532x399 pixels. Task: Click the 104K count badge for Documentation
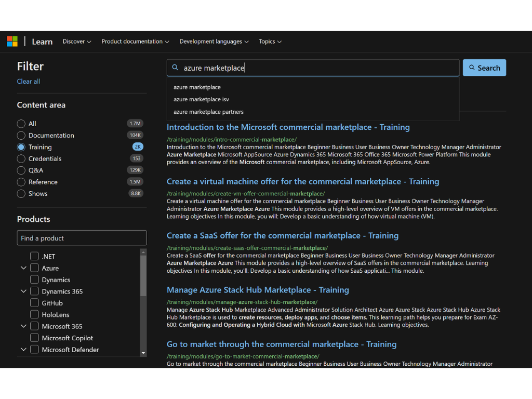coord(135,135)
